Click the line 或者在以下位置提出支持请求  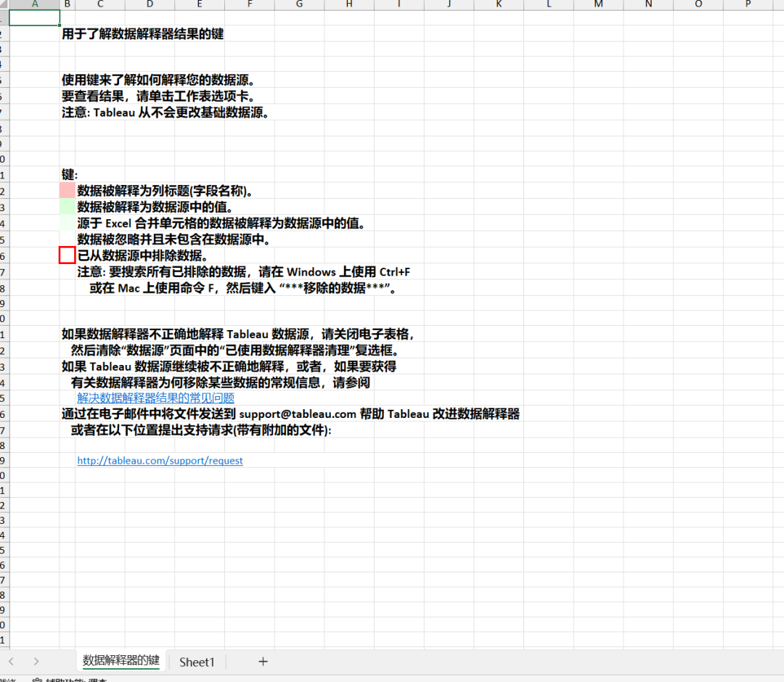click(201, 430)
